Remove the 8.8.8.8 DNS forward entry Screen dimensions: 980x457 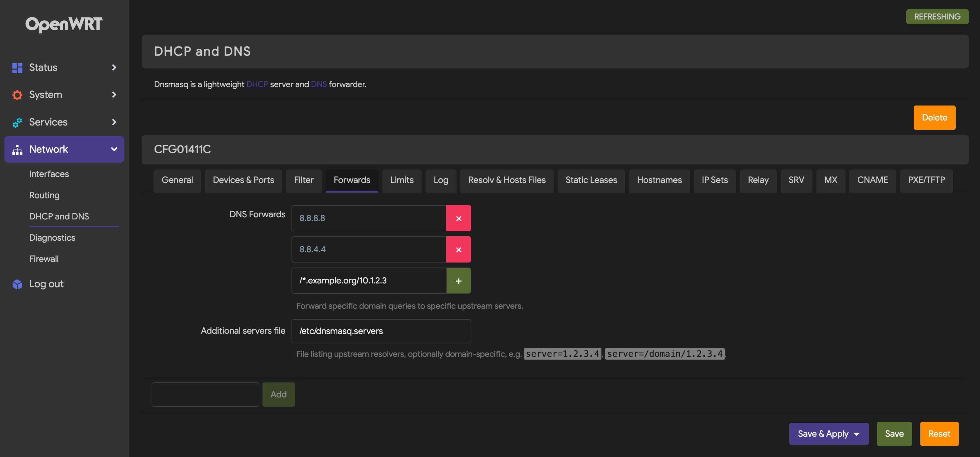click(x=458, y=219)
